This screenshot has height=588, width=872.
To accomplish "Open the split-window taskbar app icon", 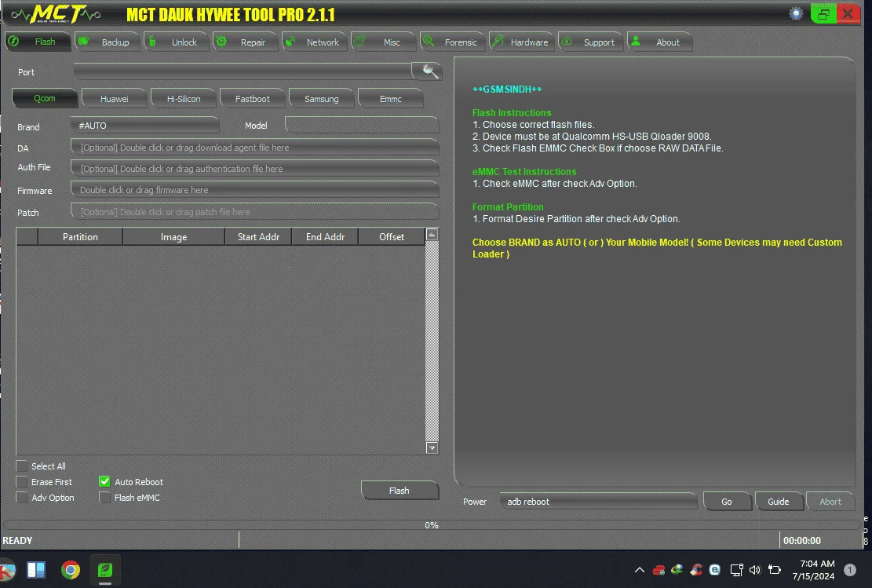I will coord(36,570).
